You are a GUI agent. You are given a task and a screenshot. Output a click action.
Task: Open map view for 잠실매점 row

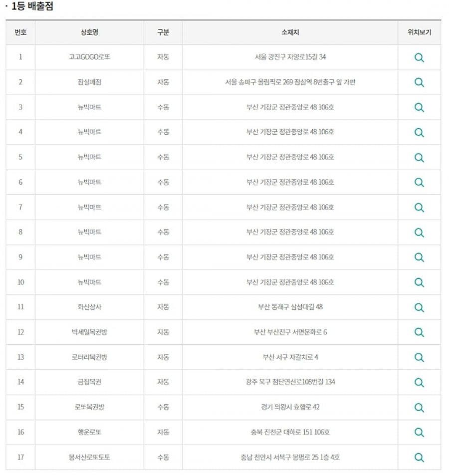(419, 82)
